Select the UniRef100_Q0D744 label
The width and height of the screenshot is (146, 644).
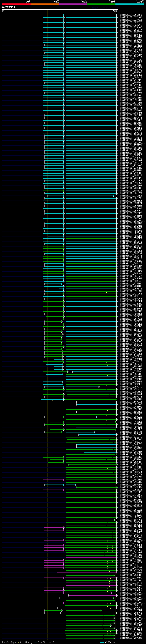(131, 394)
